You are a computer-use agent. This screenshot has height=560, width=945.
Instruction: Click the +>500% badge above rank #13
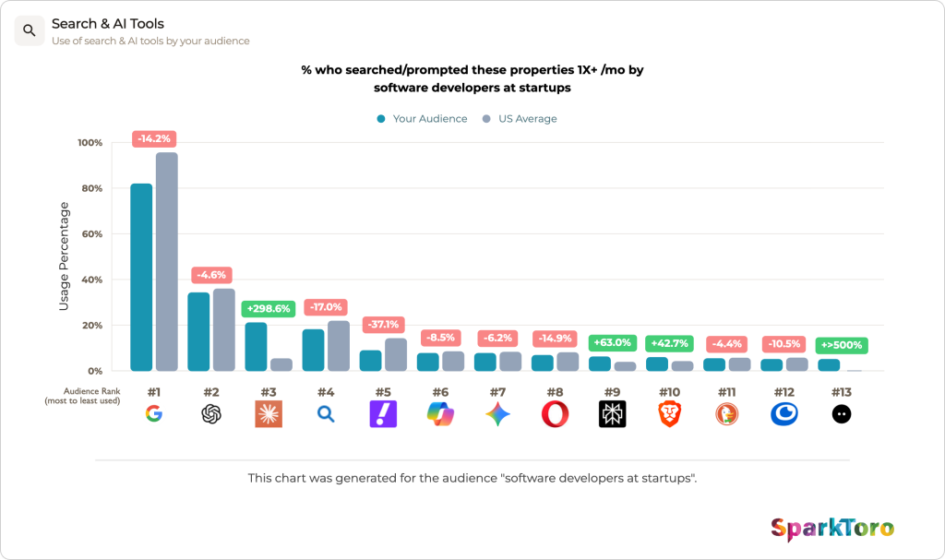842,345
